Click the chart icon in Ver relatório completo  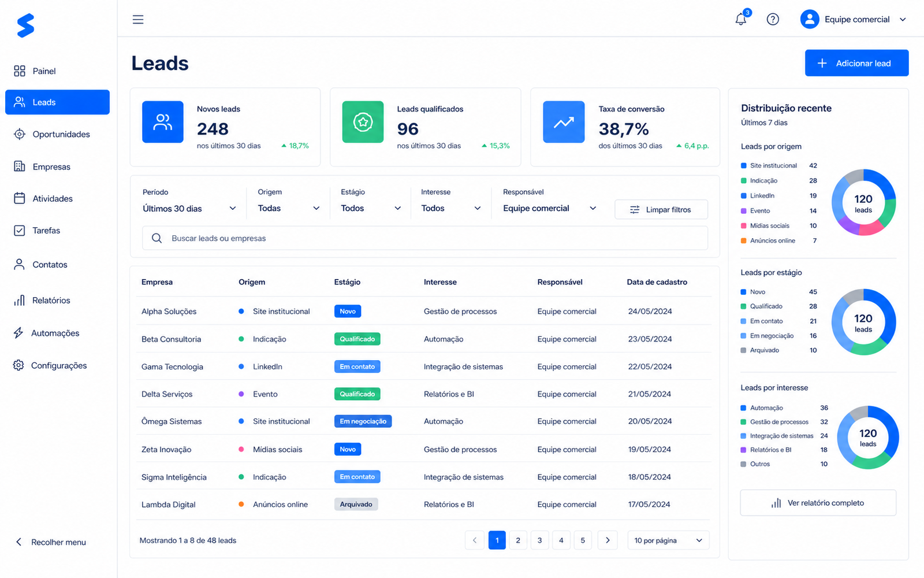click(776, 503)
